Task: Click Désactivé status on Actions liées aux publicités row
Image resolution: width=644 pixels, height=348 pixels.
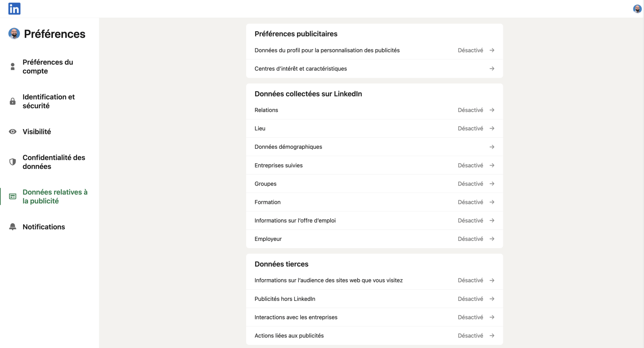Action: tap(470, 336)
